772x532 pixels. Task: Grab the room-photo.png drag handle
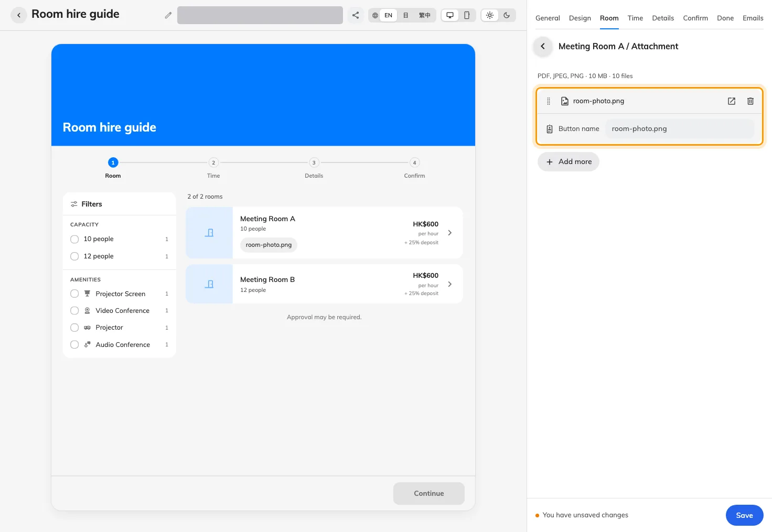click(549, 101)
